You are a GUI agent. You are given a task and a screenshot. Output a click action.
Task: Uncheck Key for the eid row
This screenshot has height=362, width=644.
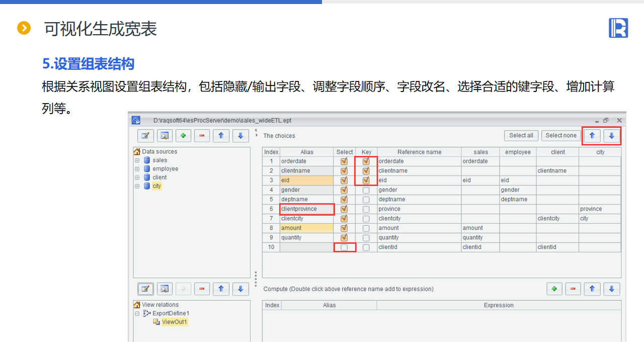366,180
